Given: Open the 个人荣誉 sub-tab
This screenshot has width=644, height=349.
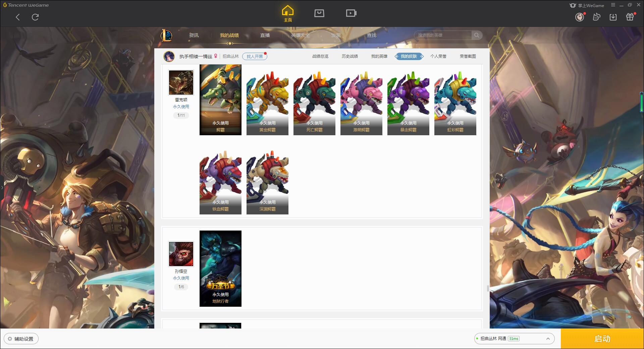Looking at the screenshot, I should [x=438, y=56].
